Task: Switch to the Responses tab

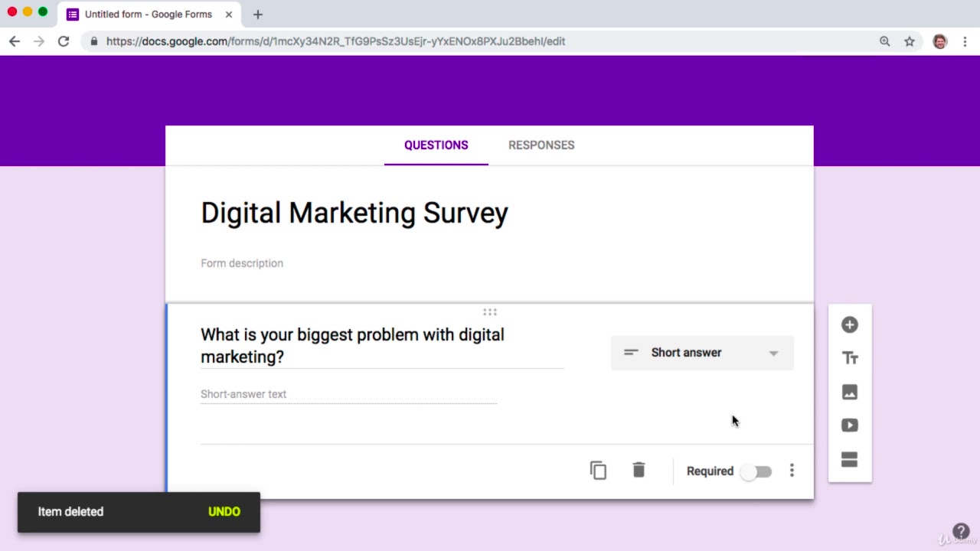Action: [x=541, y=145]
